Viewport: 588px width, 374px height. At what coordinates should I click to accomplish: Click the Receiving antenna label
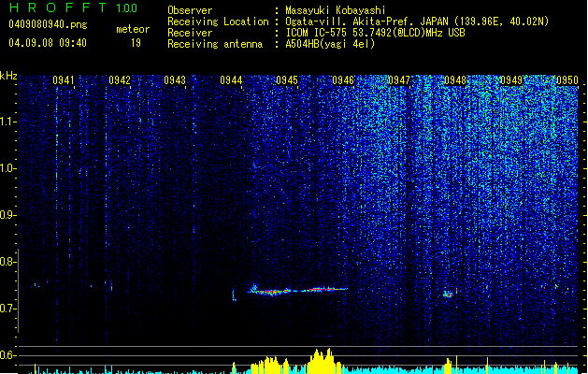coord(215,44)
